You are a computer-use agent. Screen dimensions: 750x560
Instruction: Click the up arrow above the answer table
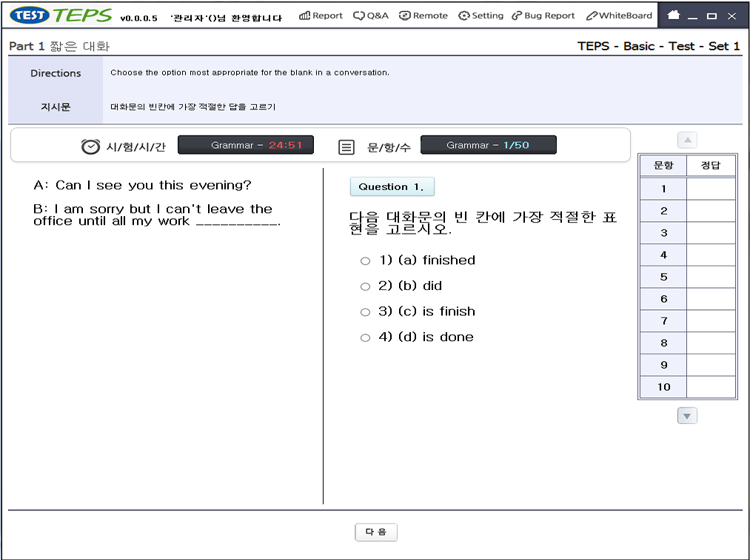click(686, 139)
